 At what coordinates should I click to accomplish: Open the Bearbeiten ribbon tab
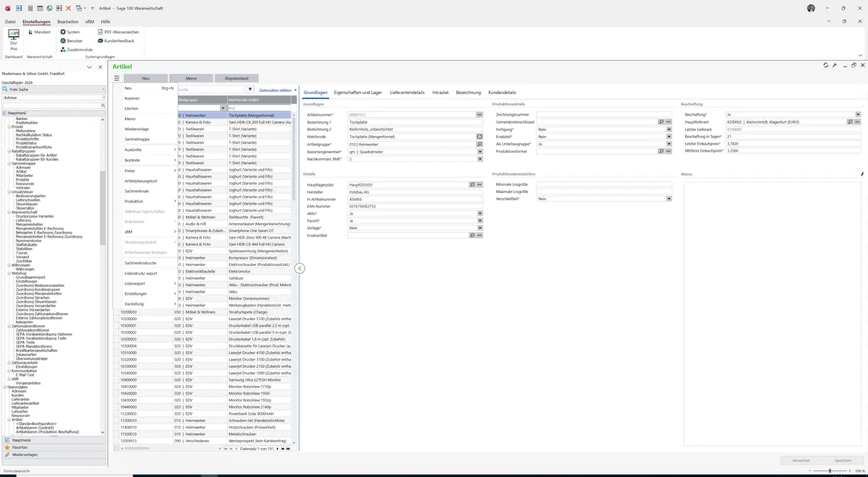68,22
